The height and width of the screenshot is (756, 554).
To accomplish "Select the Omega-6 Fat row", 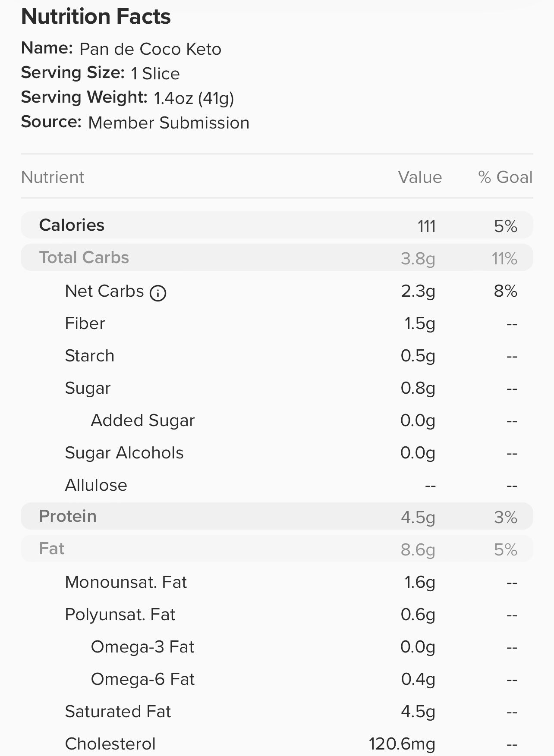I will pos(277,679).
